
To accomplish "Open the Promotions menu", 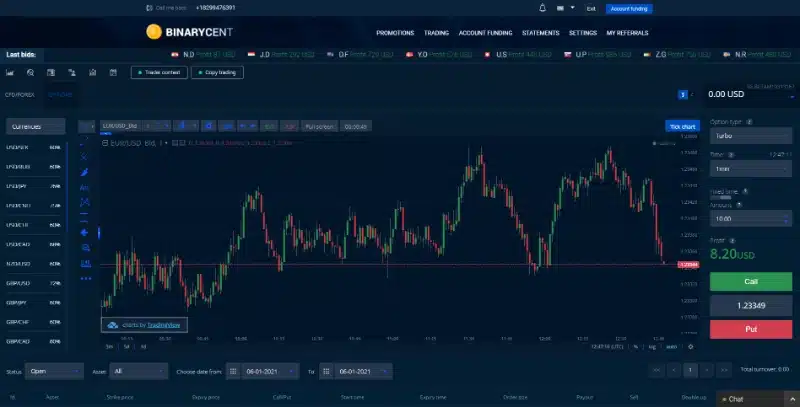I will point(395,33).
